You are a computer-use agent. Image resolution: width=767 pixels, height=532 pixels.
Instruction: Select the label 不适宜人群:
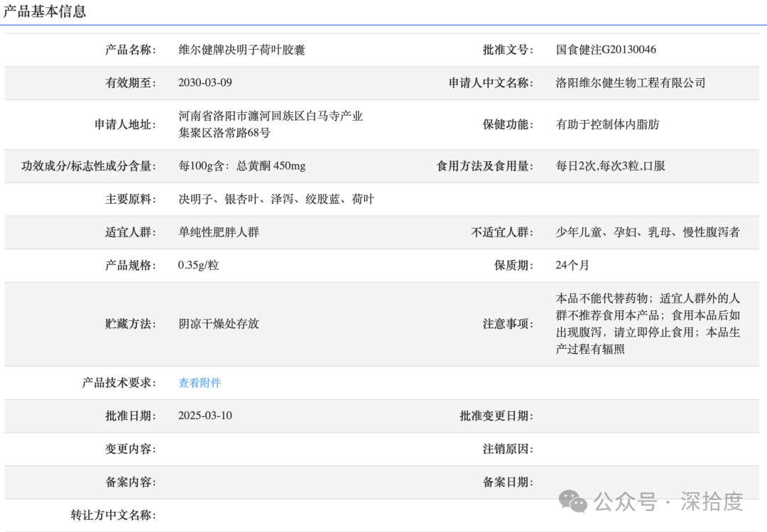pos(502,232)
